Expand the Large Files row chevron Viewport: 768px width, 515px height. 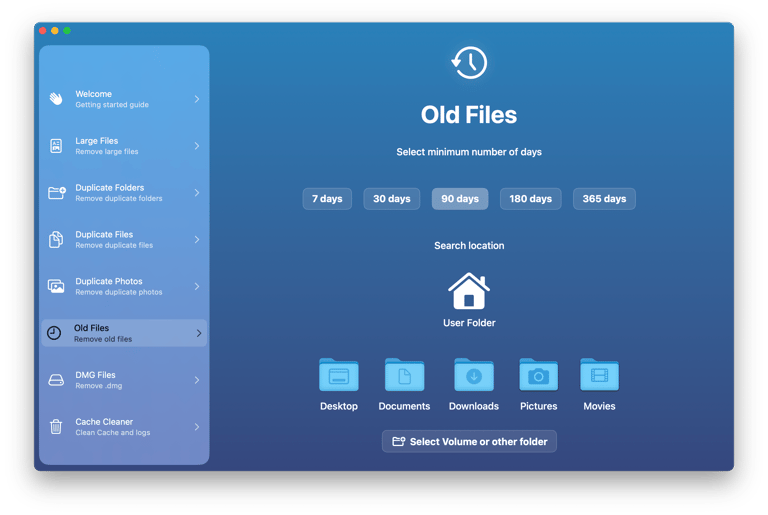197,146
